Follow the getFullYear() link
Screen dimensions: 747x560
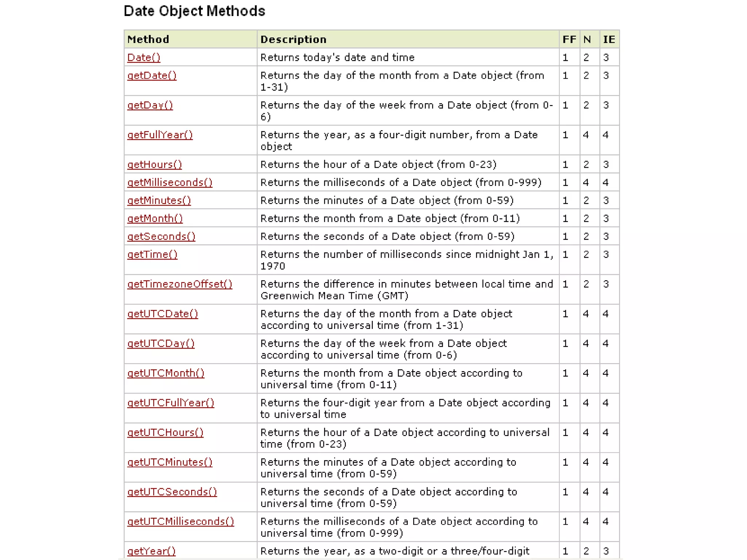click(160, 135)
